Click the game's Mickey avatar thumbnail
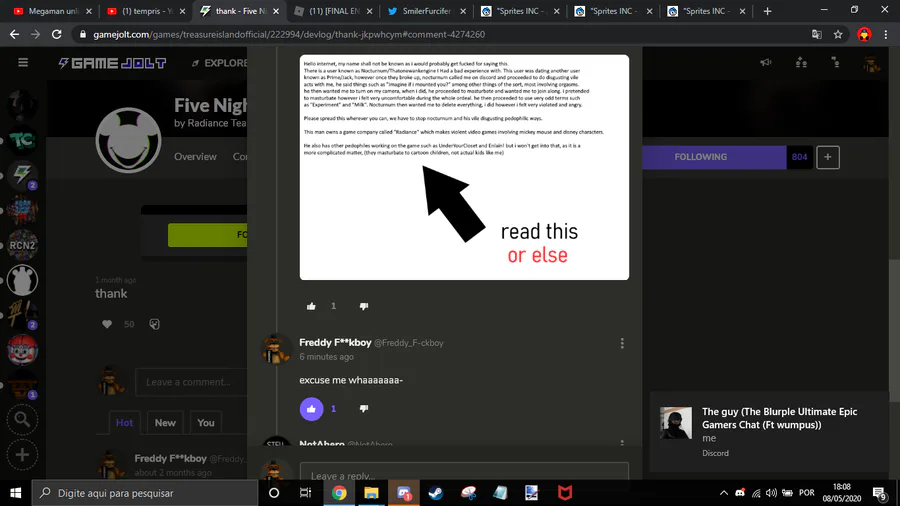Image resolution: width=900 pixels, height=506 pixels. tap(129, 140)
